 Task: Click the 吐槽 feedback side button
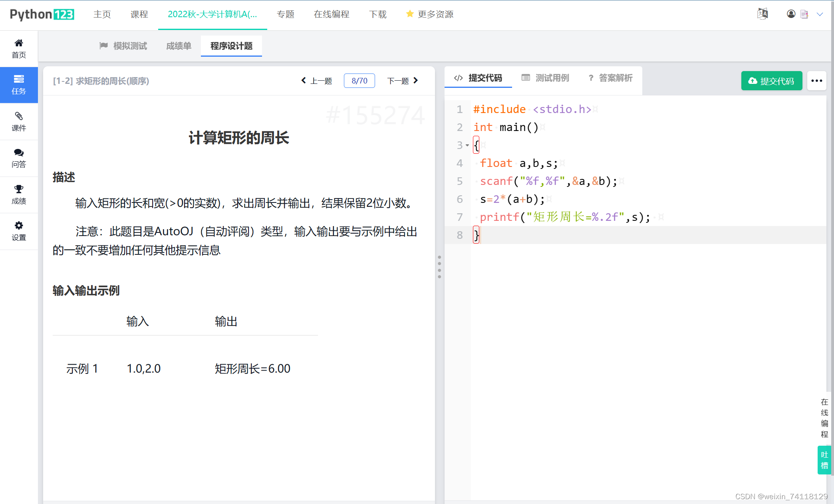824,460
